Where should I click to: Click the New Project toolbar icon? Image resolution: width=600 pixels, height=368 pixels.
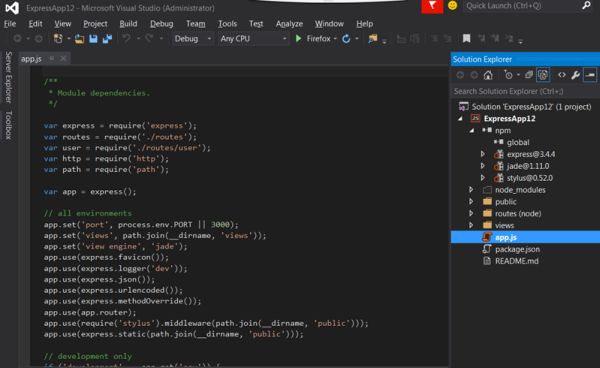tap(58, 39)
